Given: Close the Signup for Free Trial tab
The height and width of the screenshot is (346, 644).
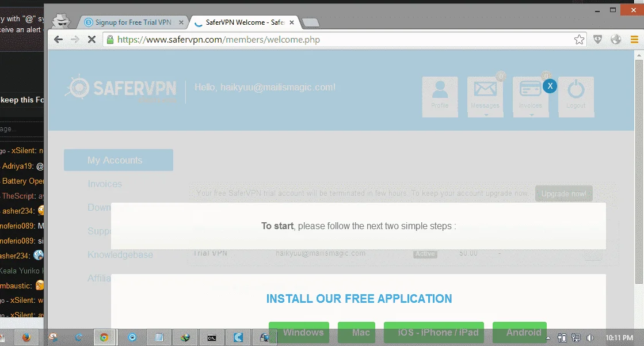Looking at the screenshot, I should point(181,22).
